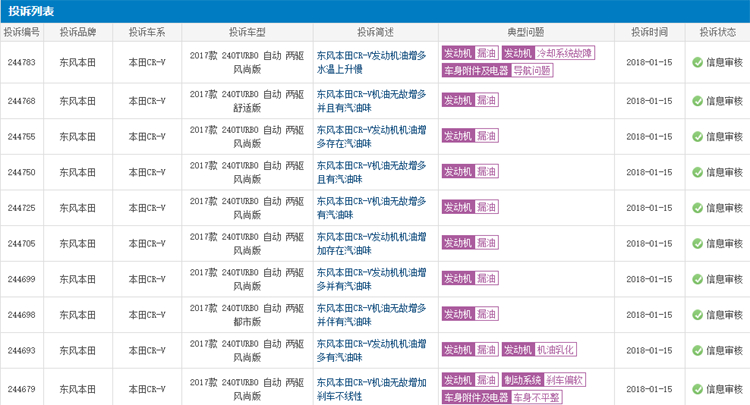Open complaint 机油无故增多有汽油味
Screen dimensions: 750x405
[x=371, y=208]
